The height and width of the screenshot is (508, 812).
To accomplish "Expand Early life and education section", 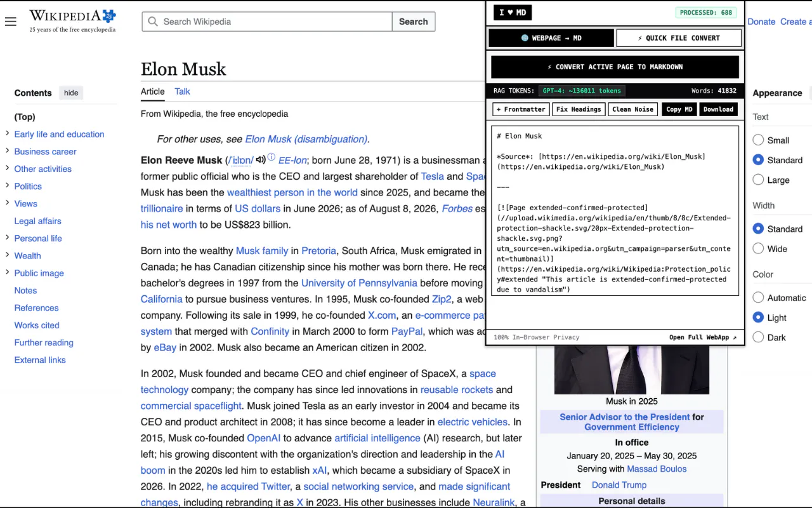I will (x=7, y=134).
